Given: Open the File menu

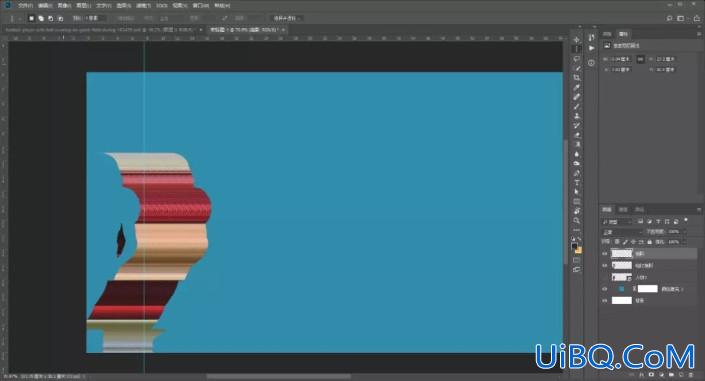Looking at the screenshot, I should pos(25,5).
